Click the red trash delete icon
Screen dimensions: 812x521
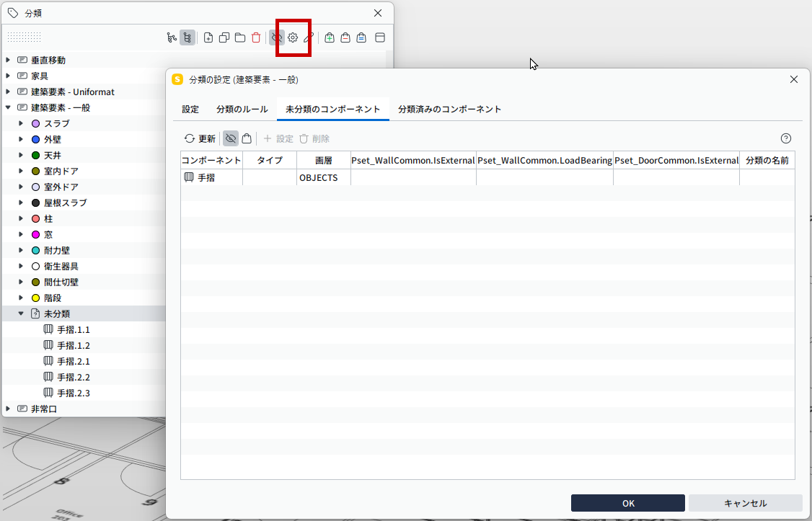pos(256,37)
